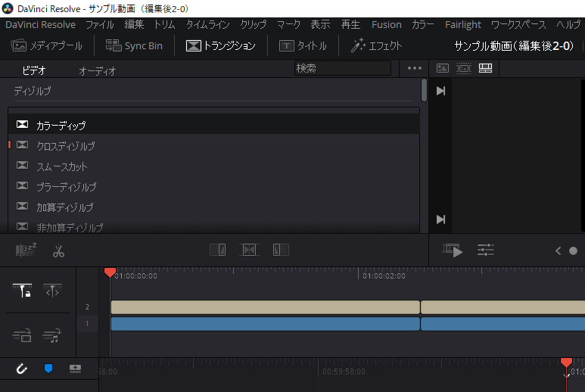Add a blue marker flag
Image resolution: width=585 pixels, height=392 pixels.
pyautogui.click(x=48, y=369)
